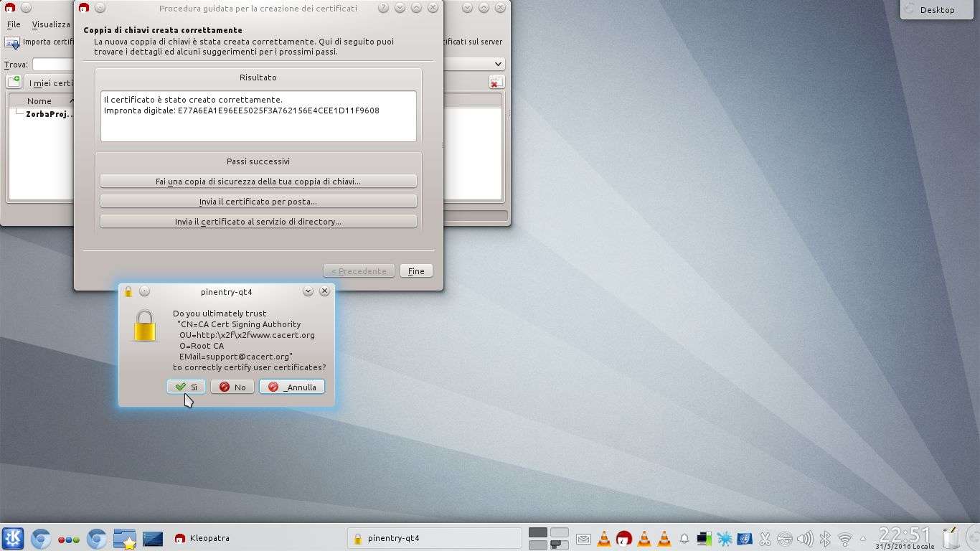
Task: Click Invia il certificato per posta button
Action: point(258,202)
